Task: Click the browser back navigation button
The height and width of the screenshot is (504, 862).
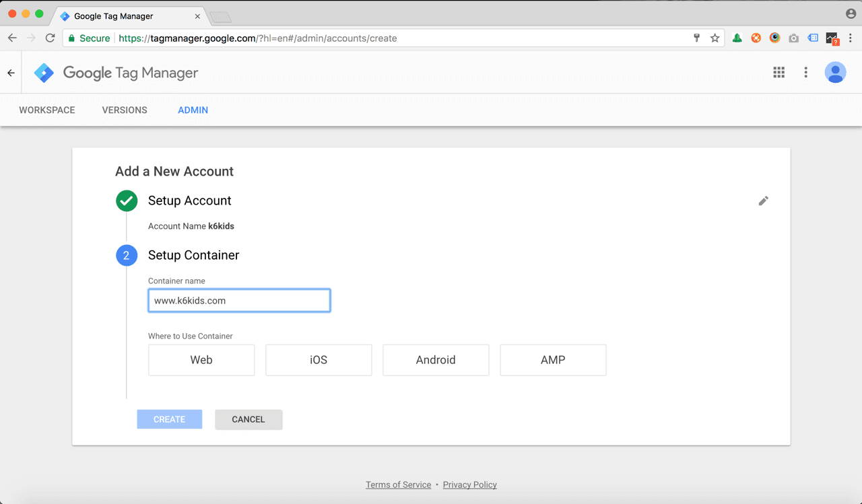Action: [12, 38]
